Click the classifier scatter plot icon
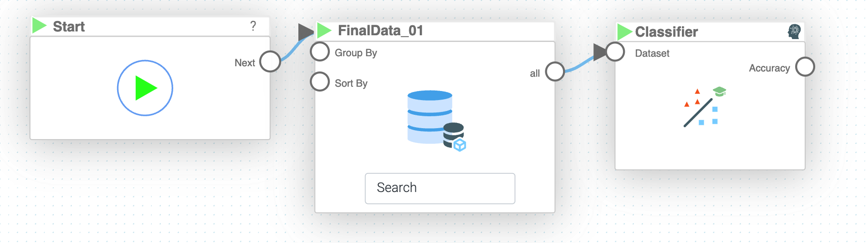The image size is (868, 243). [704, 107]
